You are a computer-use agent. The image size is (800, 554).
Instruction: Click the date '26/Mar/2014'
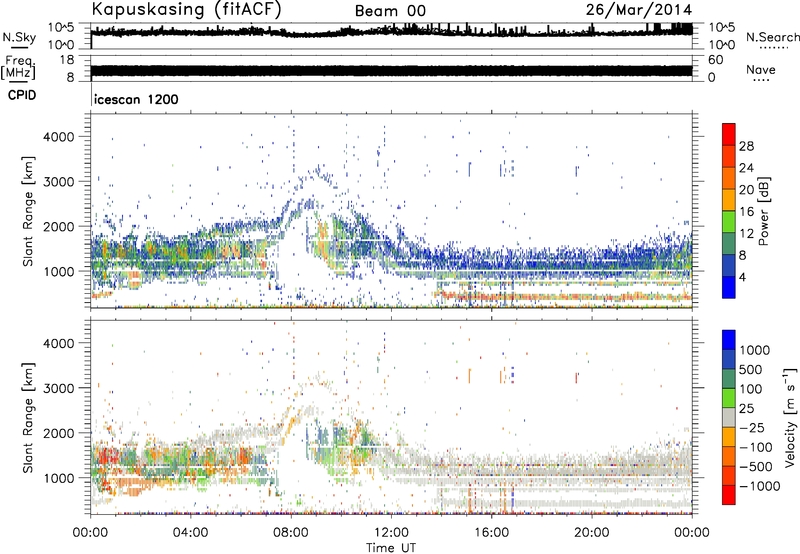pyautogui.click(x=639, y=10)
